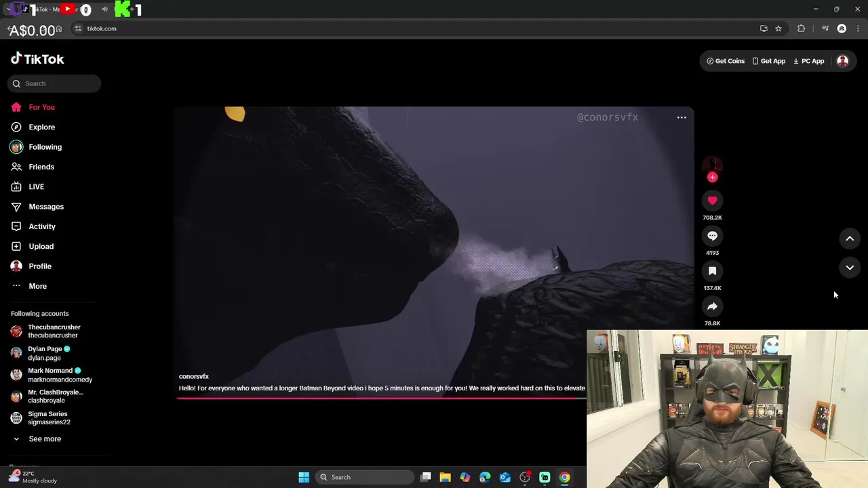868x488 pixels.
Task: Open Chrome three-dot menu
Action: [859, 28]
